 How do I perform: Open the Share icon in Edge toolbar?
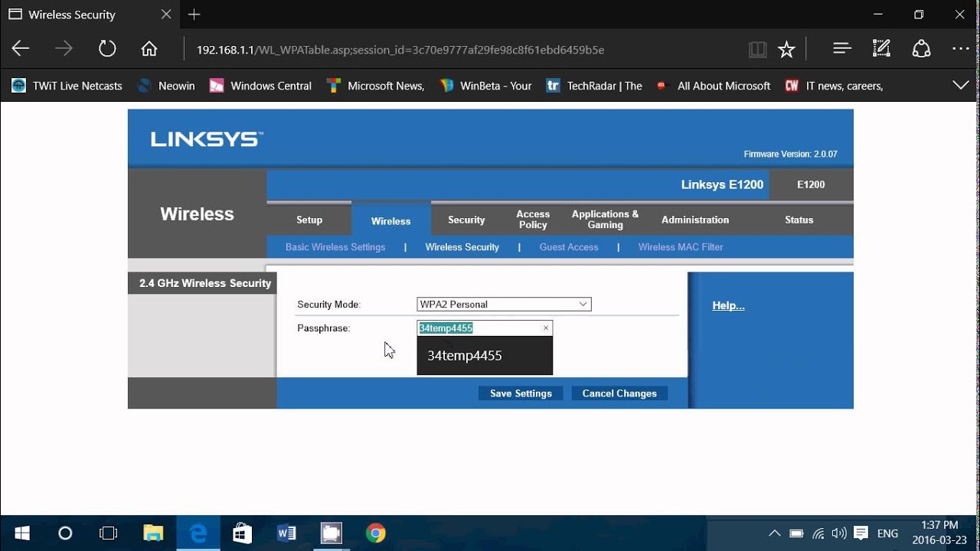[921, 49]
